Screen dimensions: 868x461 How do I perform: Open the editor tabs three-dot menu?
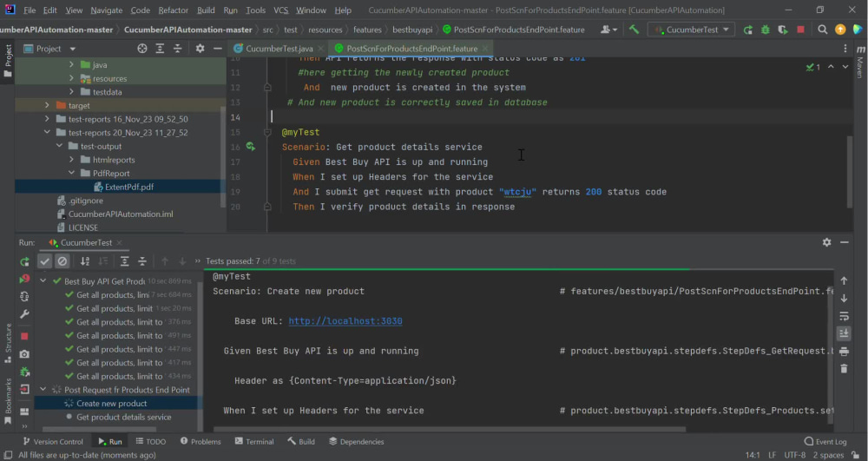845,49
